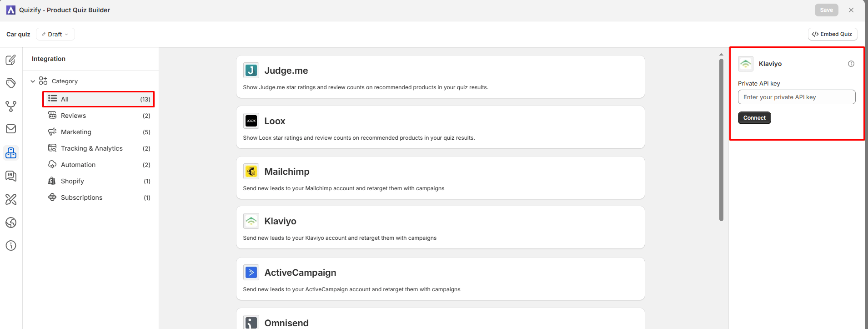Open the email envelope icon in sidebar

(x=11, y=129)
